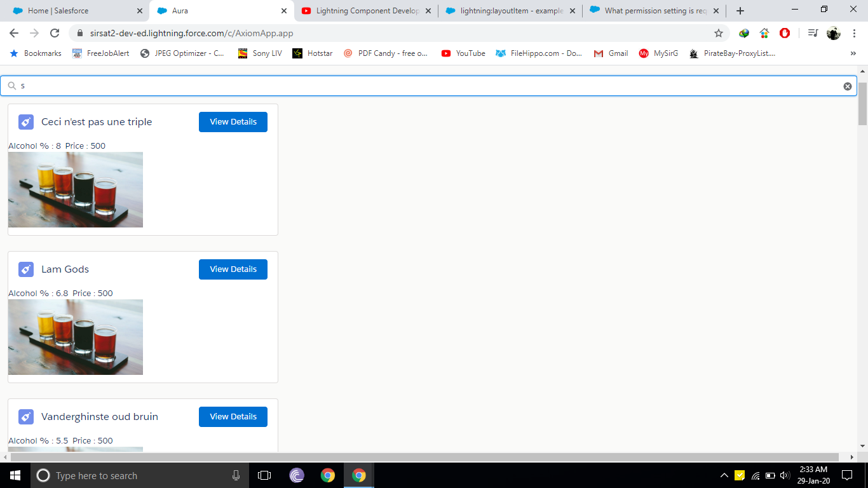This screenshot has height=488, width=868.
Task: Open the JPEG Optimizer bookmark
Action: click(182, 53)
